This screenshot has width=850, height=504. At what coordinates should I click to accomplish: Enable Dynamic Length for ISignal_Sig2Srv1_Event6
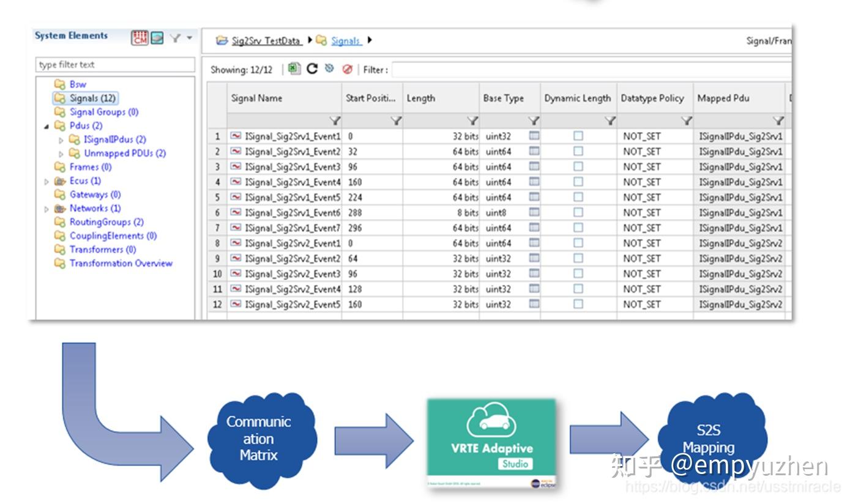click(578, 212)
